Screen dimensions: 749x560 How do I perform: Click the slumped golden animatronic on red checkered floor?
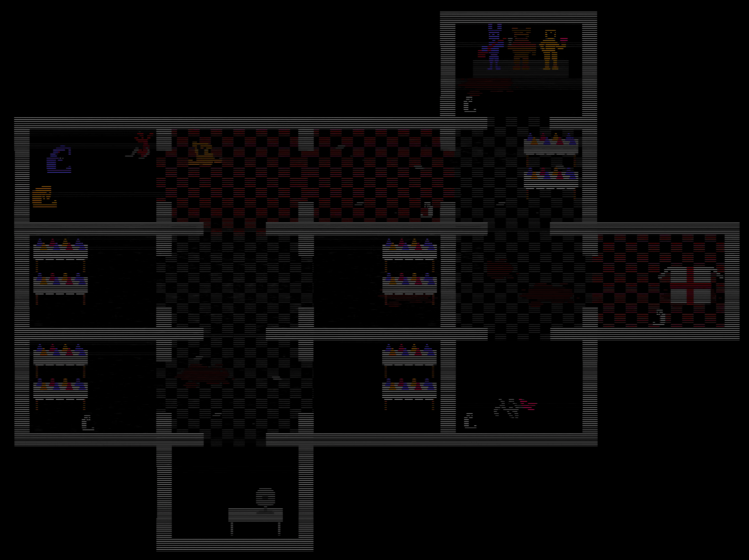[x=205, y=154]
